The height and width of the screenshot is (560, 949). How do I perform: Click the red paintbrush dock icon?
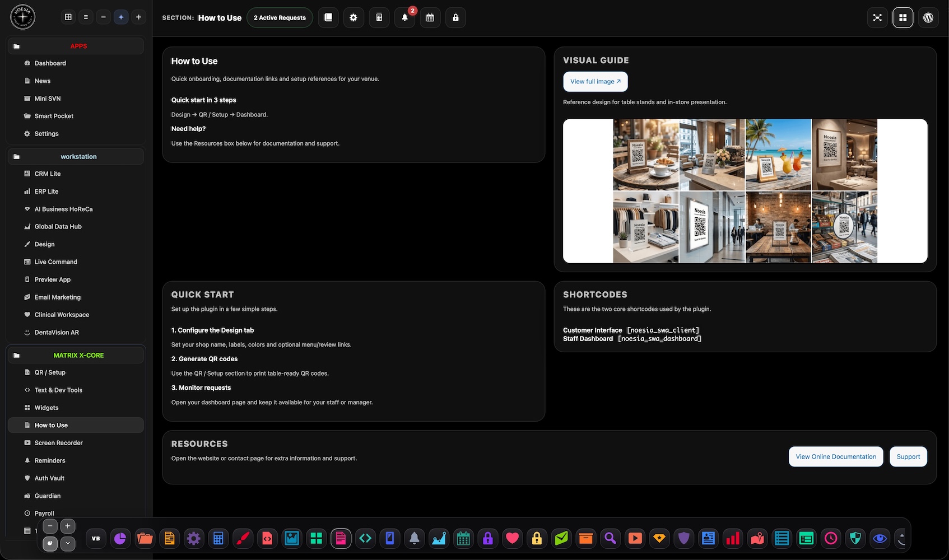tap(243, 539)
